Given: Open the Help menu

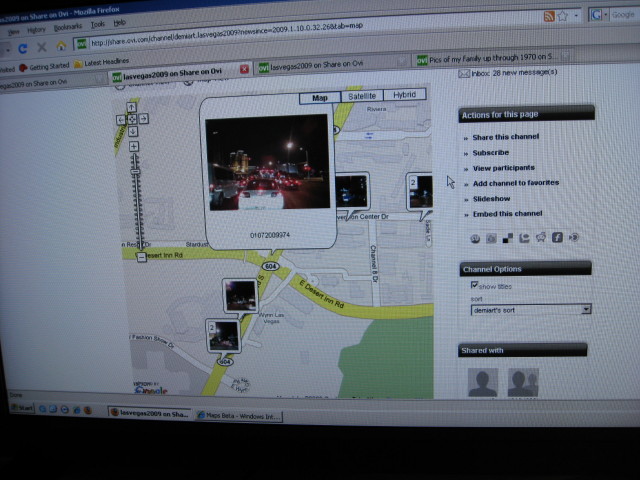Looking at the screenshot, I should 119,23.
